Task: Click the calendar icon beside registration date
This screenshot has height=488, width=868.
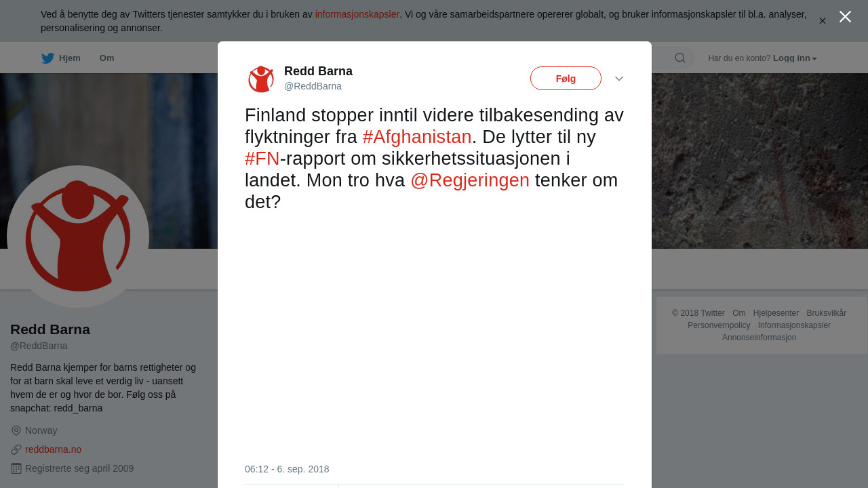Action: pos(16,468)
